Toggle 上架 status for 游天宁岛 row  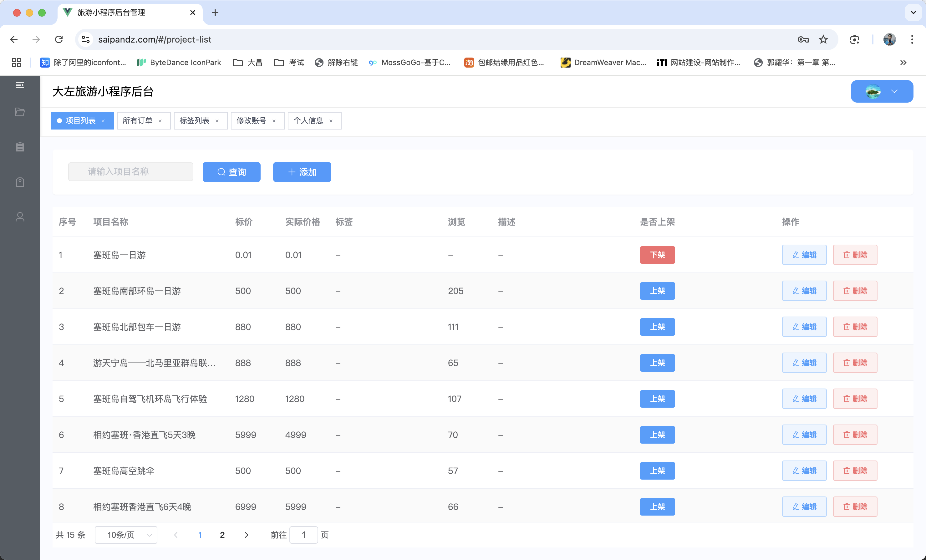coord(657,363)
